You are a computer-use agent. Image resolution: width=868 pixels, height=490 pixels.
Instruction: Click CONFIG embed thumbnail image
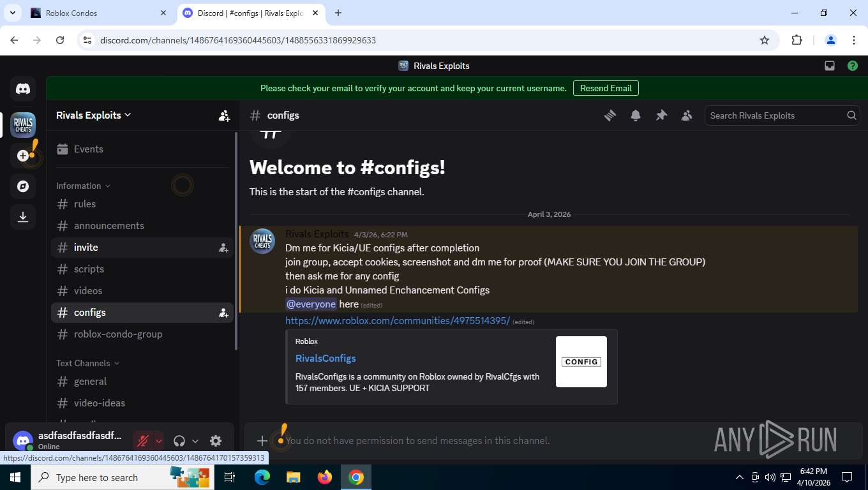[x=581, y=362]
